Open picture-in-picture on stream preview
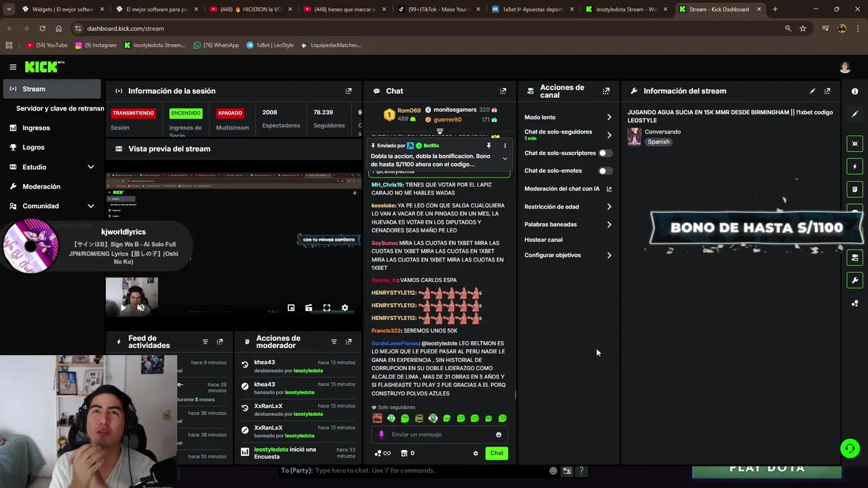 [x=291, y=308]
